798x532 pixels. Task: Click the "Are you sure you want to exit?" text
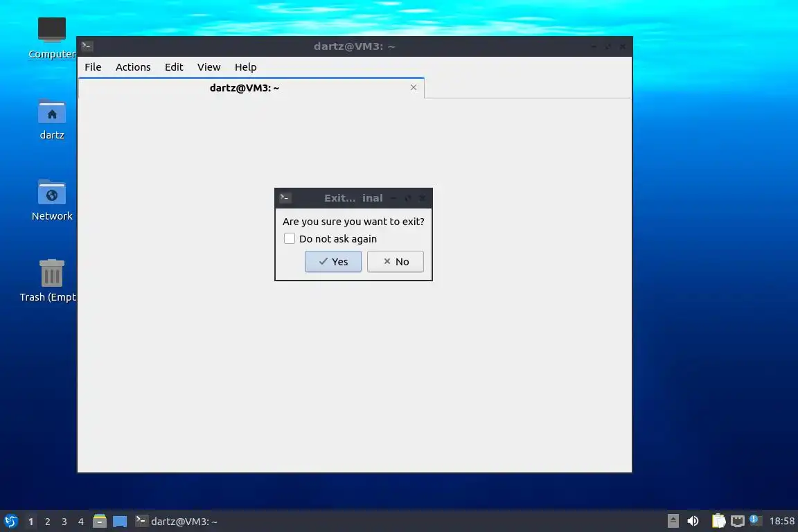click(353, 222)
